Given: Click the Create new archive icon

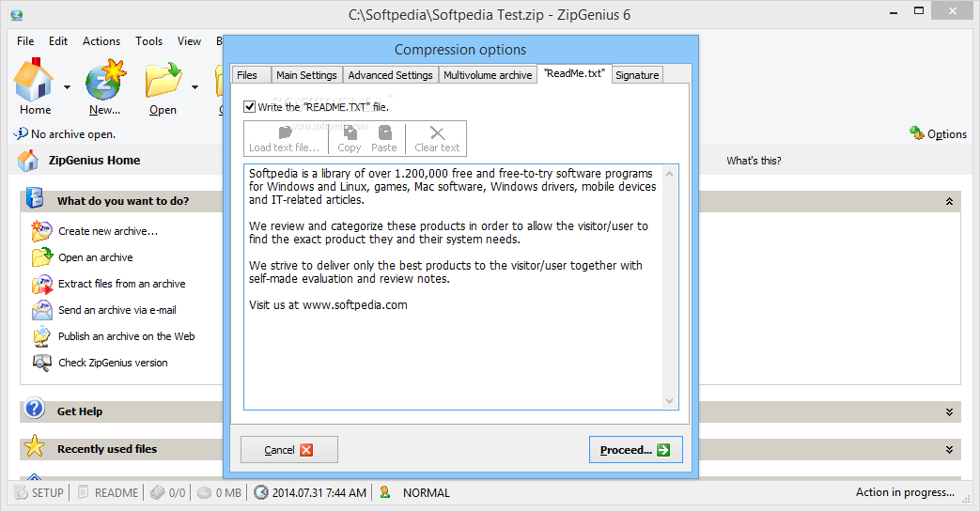Looking at the screenshot, I should coord(42,231).
